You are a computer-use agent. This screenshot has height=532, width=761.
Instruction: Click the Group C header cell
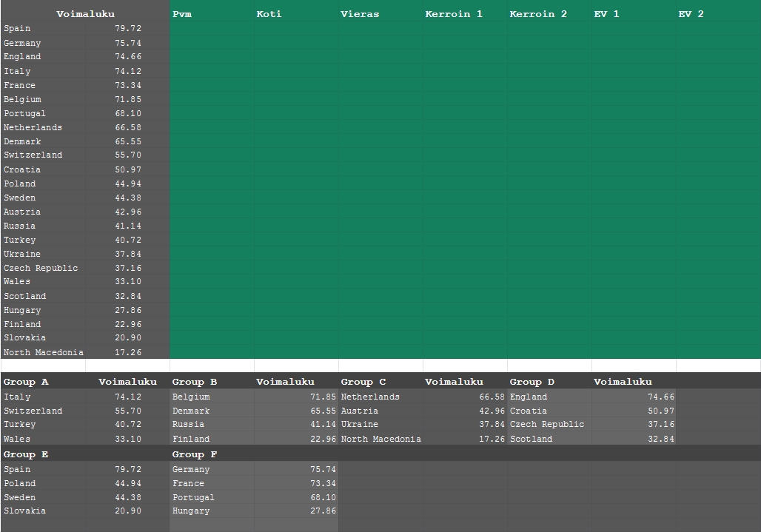point(380,382)
